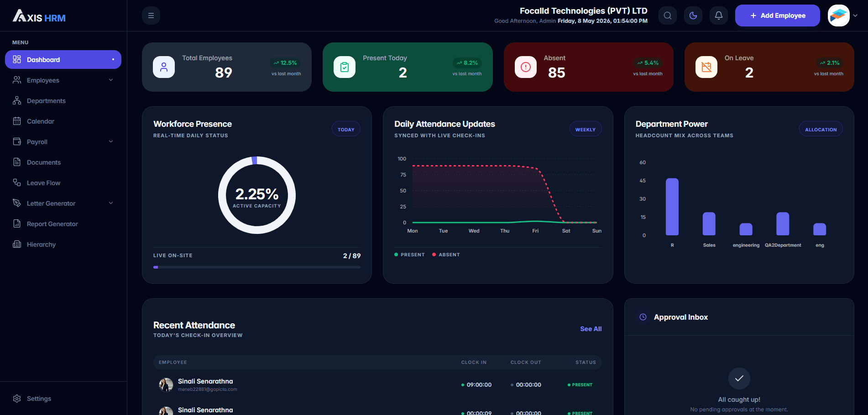
Task: Click the Settings gear icon
Action: click(17, 399)
